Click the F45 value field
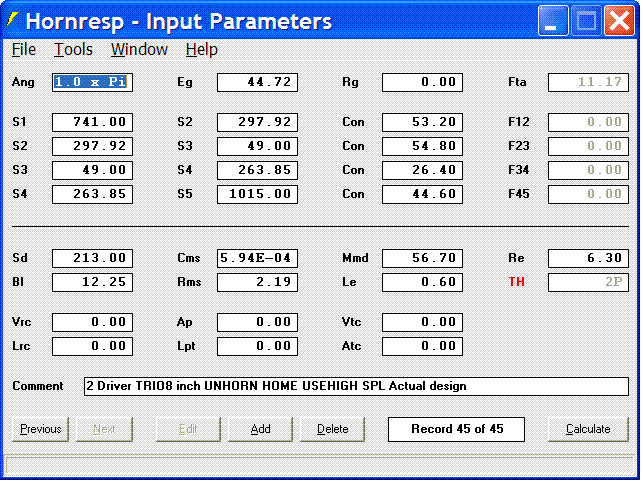Screen dimensions: 643x487 [x=588, y=194]
